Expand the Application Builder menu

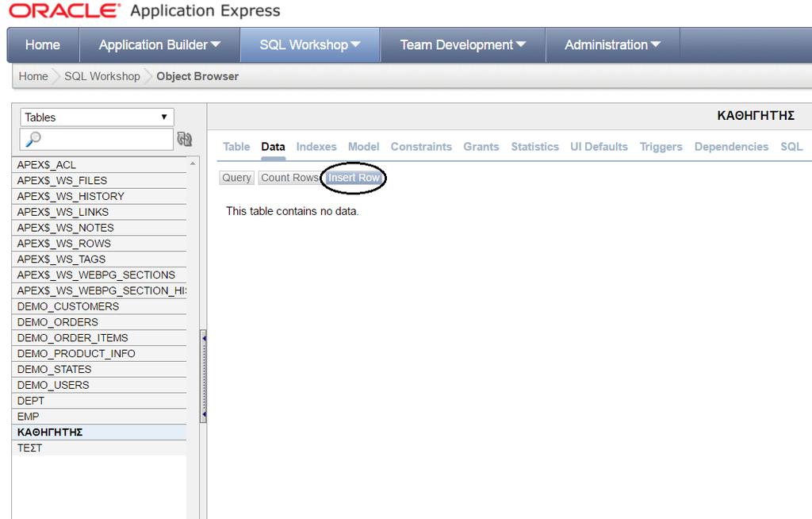159,45
